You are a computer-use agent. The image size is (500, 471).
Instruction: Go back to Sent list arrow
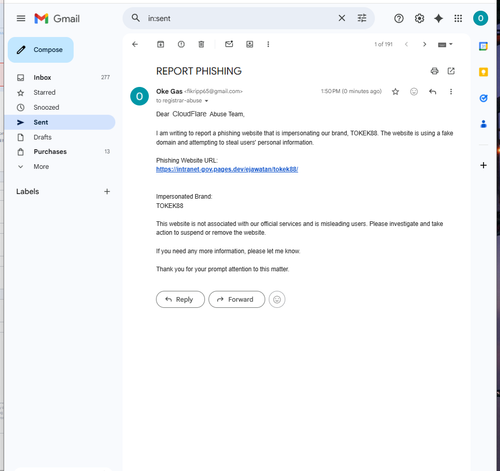[135, 44]
